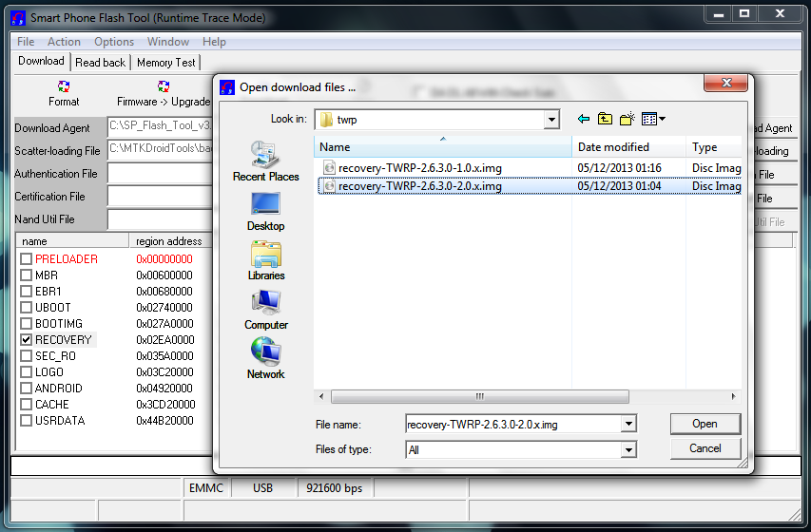This screenshot has height=532, width=811.
Task: Click the 921600 bps status bar entry
Action: pyautogui.click(x=335, y=488)
